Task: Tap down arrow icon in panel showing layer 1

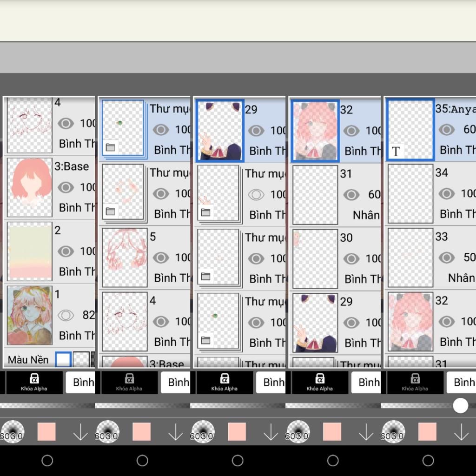Action: pos(80,432)
